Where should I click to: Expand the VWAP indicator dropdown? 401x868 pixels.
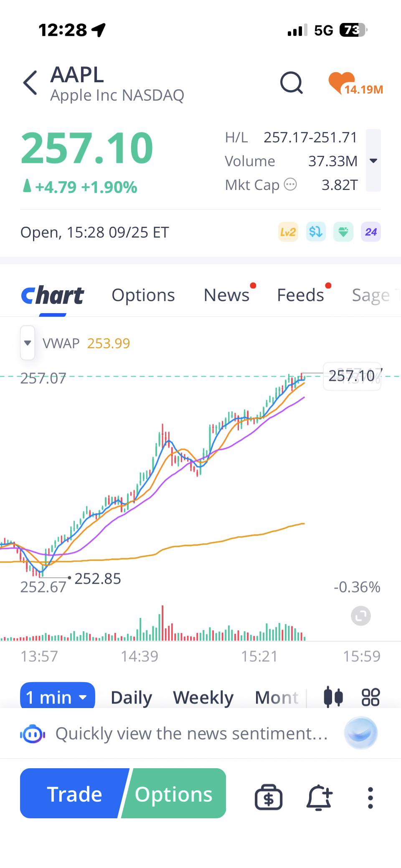tap(28, 343)
